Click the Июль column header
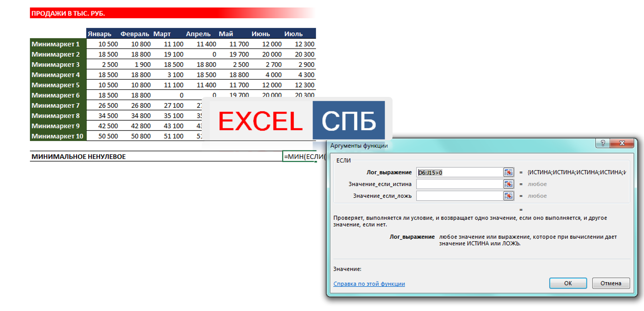 click(294, 34)
